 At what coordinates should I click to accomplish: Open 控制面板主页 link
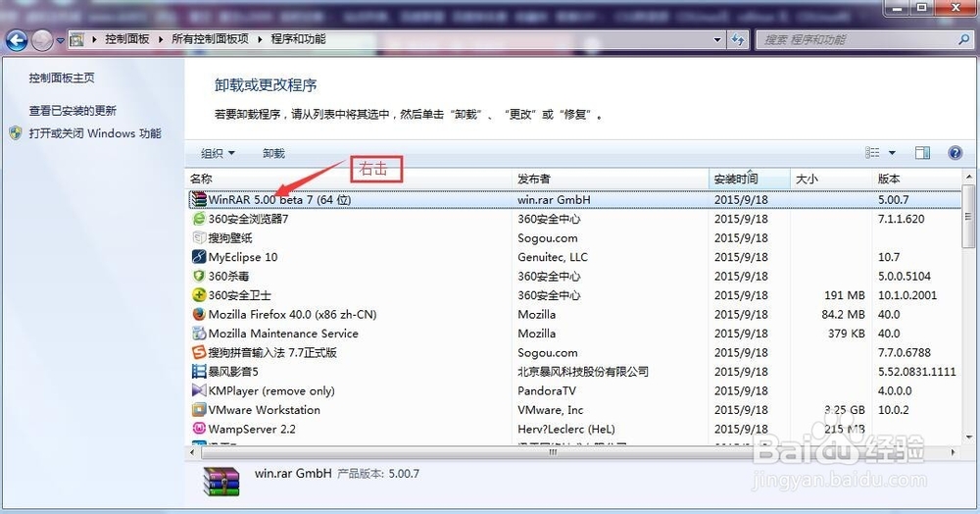(62, 77)
